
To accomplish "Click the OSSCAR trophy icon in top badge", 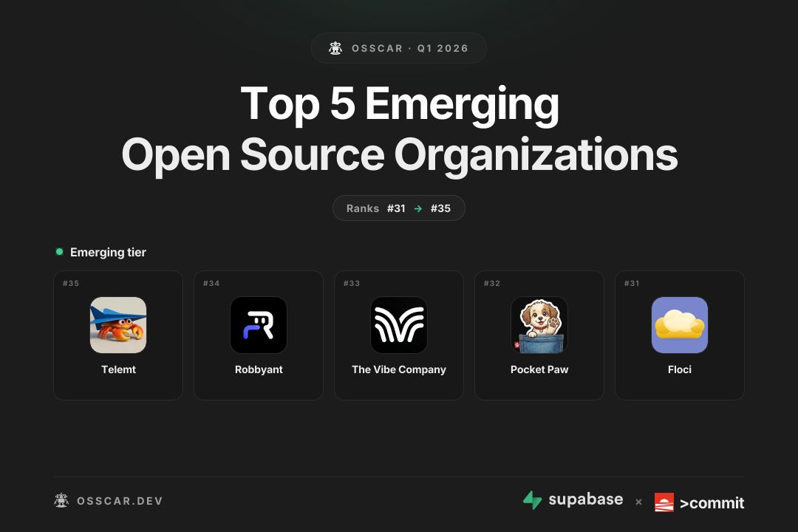I will 335,48.
